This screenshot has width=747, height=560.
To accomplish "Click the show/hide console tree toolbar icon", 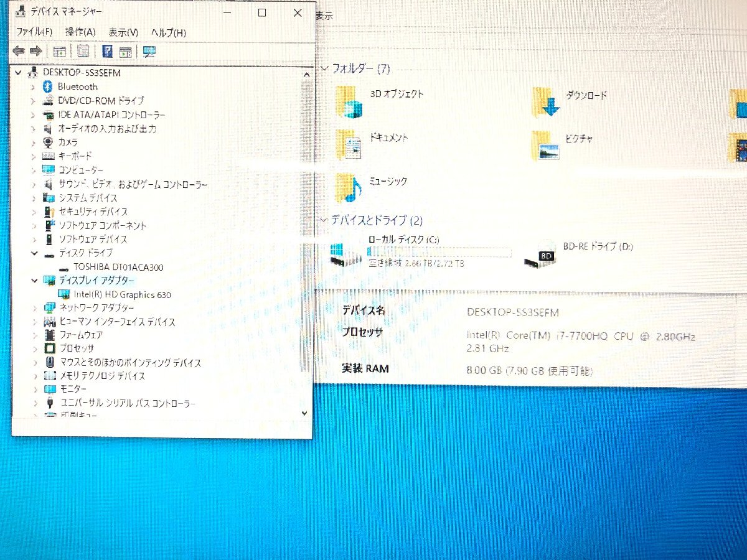I will point(60,52).
